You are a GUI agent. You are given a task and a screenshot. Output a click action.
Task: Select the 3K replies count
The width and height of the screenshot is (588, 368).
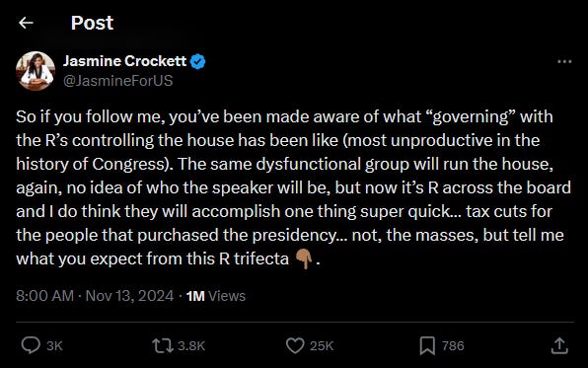(x=54, y=346)
